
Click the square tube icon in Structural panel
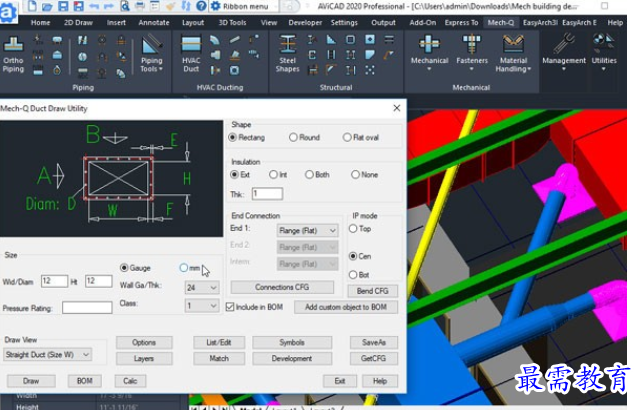(x=350, y=40)
